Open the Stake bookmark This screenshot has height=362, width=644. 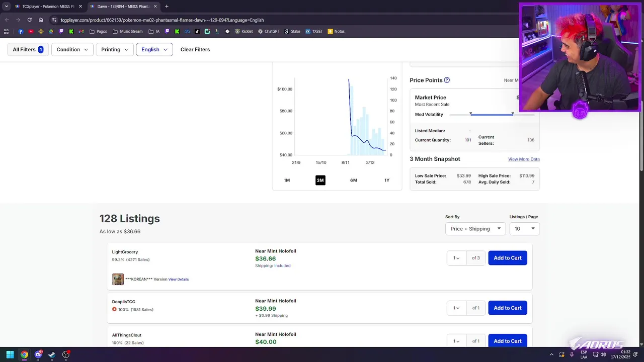pos(292,31)
